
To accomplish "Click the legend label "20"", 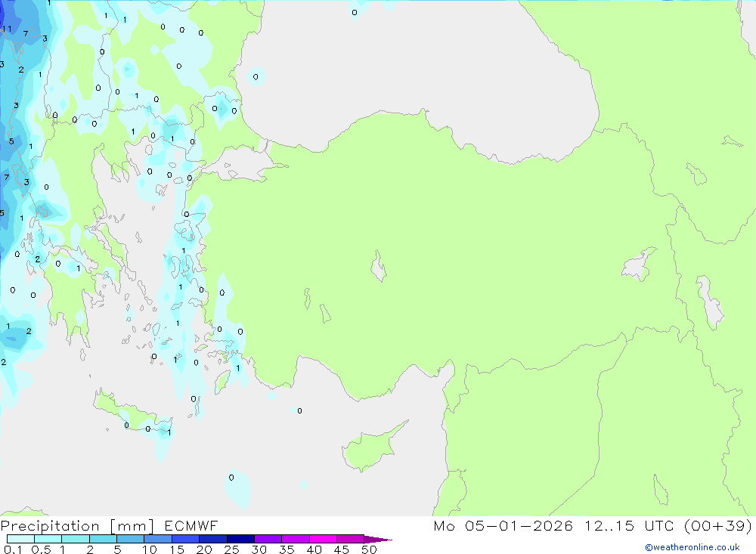I will point(204,549).
